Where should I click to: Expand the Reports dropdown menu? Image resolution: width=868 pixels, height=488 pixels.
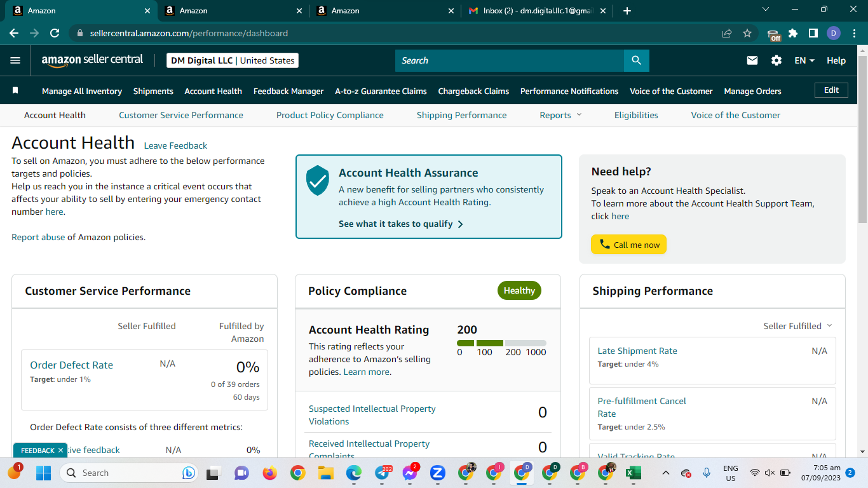coord(560,115)
